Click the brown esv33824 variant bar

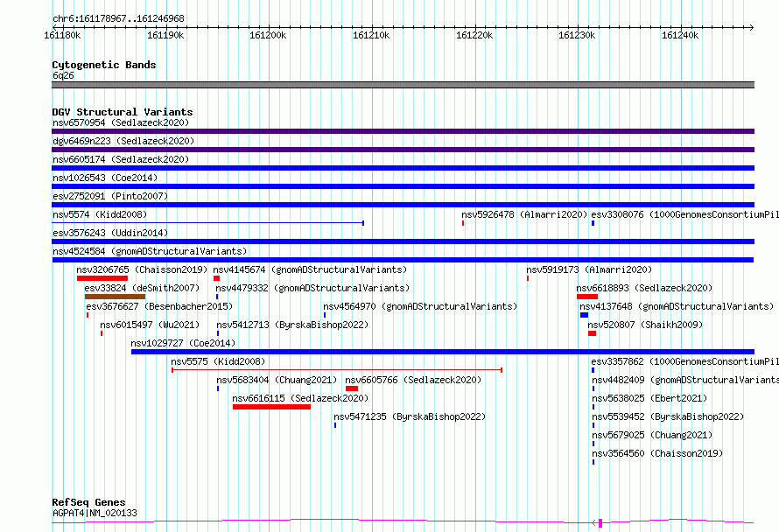116,297
